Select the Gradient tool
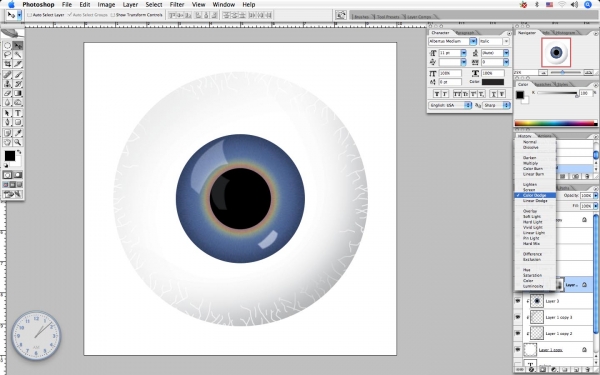 pos(18,93)
